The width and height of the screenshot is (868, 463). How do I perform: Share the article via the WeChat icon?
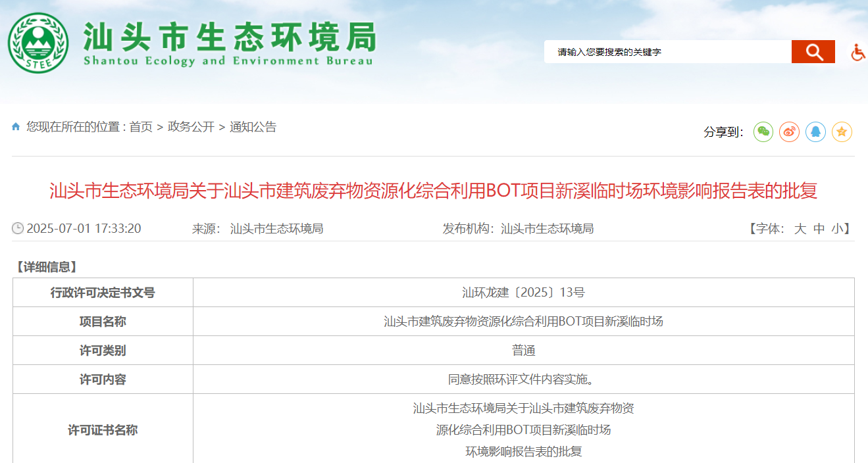click(763, 132)
